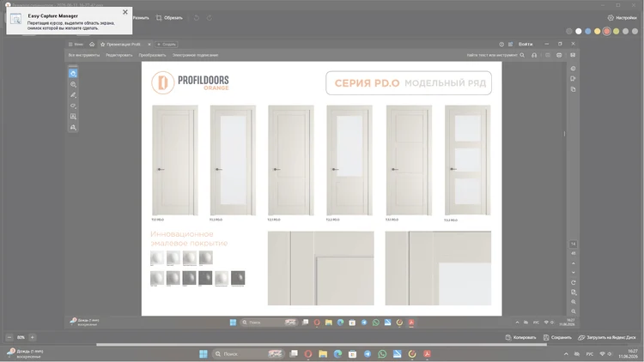Open the Настройки settings of the editor
Viewport: 644px width, 362px height.
(x=623, y=18)
